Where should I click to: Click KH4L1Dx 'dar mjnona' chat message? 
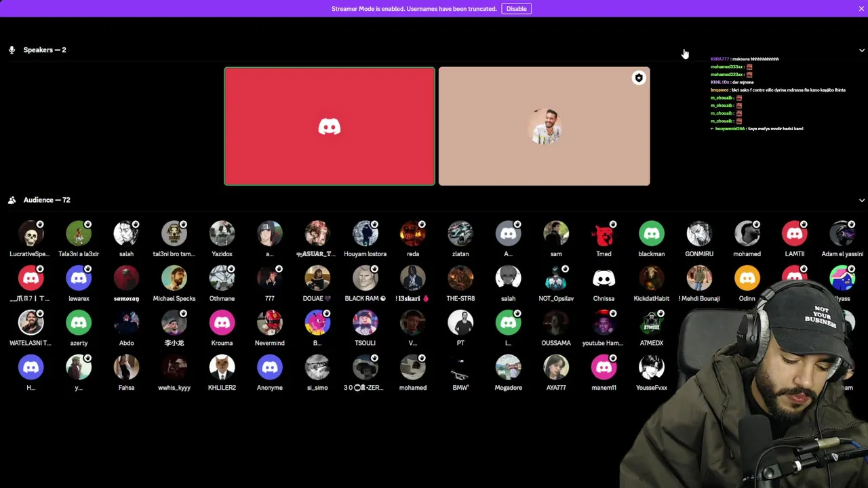point(732,82)
